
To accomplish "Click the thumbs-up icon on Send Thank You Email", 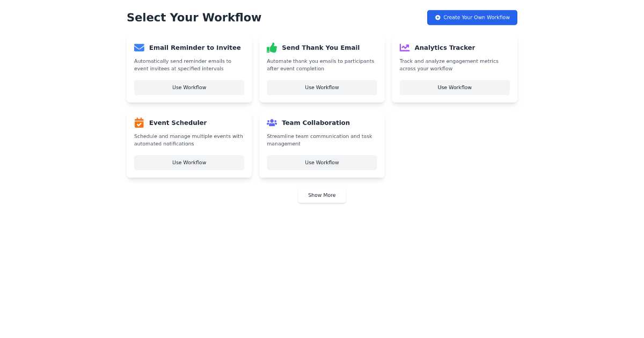I will [272, 47].
